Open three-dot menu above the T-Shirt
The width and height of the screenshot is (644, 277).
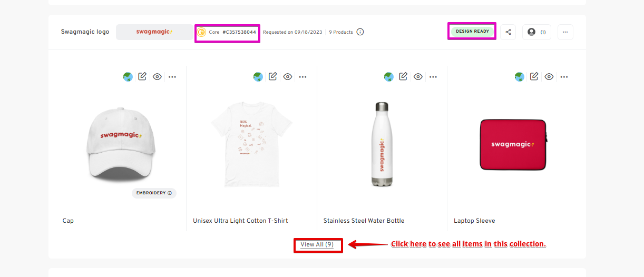[x=303, y=77]
